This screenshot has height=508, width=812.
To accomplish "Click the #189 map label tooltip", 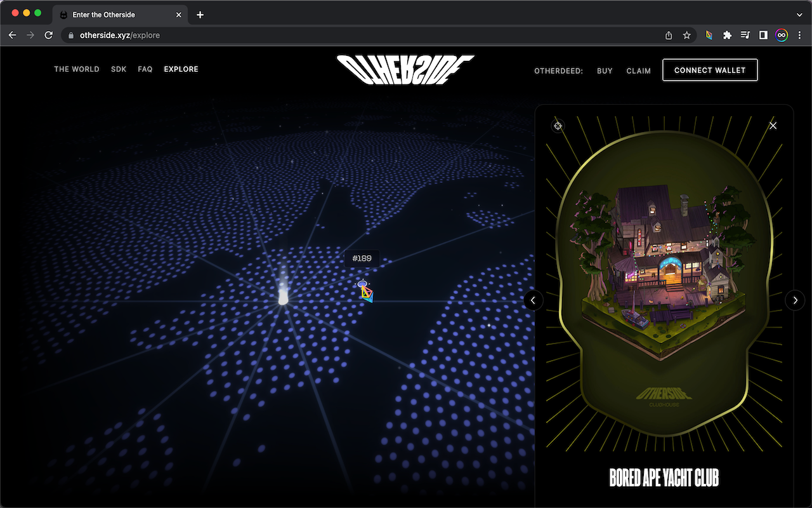I will point(362,258).
